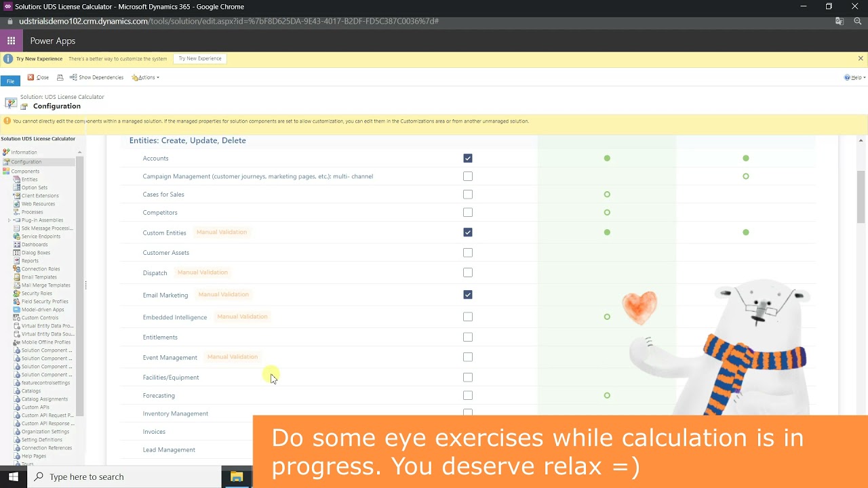
Task: Open Windows Start menu
Action: [x=14, y=477]
